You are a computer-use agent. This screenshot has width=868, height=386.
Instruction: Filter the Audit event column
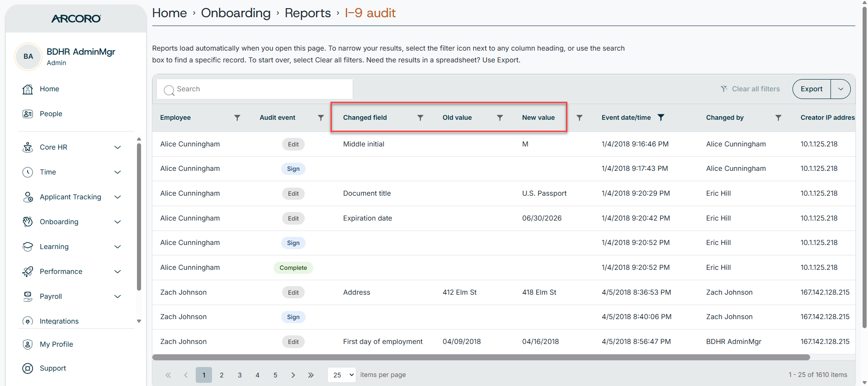coord(321,118)
